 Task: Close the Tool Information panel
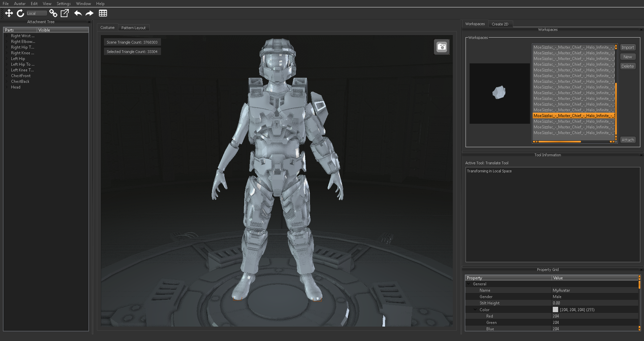pos(641,155)
